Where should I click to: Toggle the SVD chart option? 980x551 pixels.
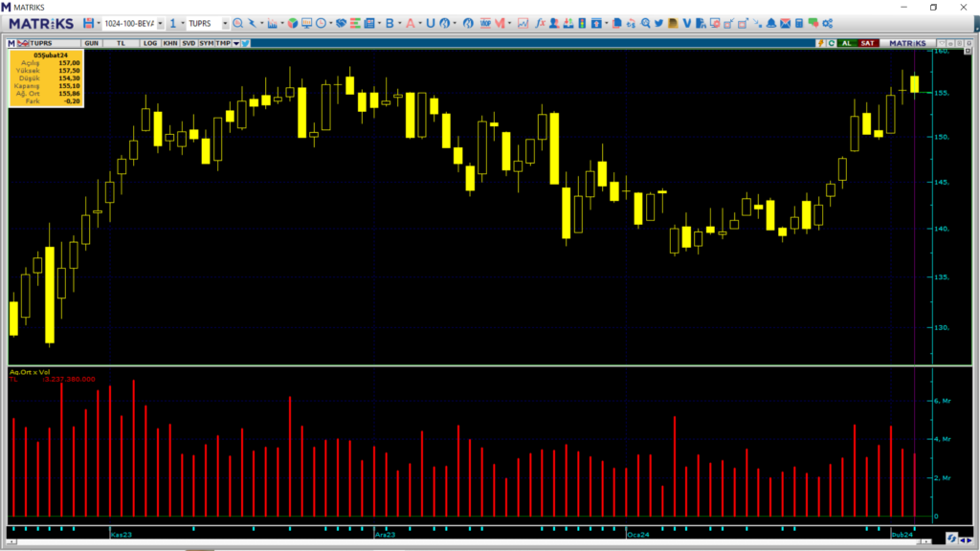coord(189,43)
